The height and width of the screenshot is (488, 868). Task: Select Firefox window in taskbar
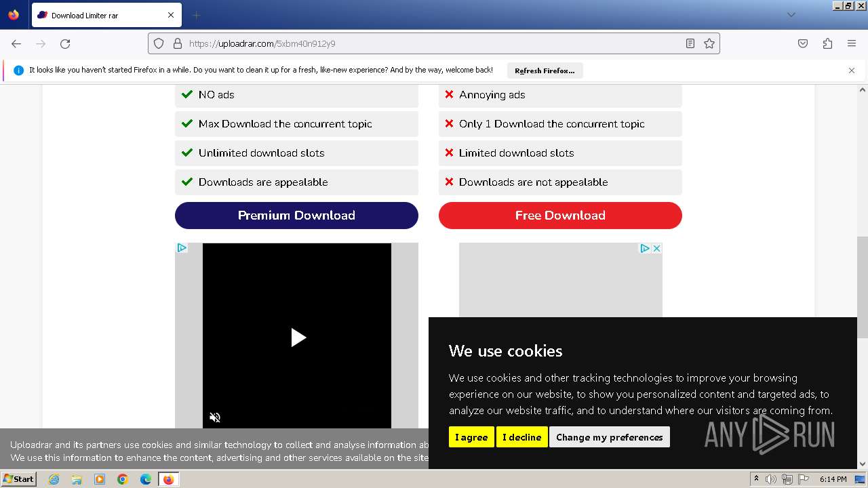[168, 479]
